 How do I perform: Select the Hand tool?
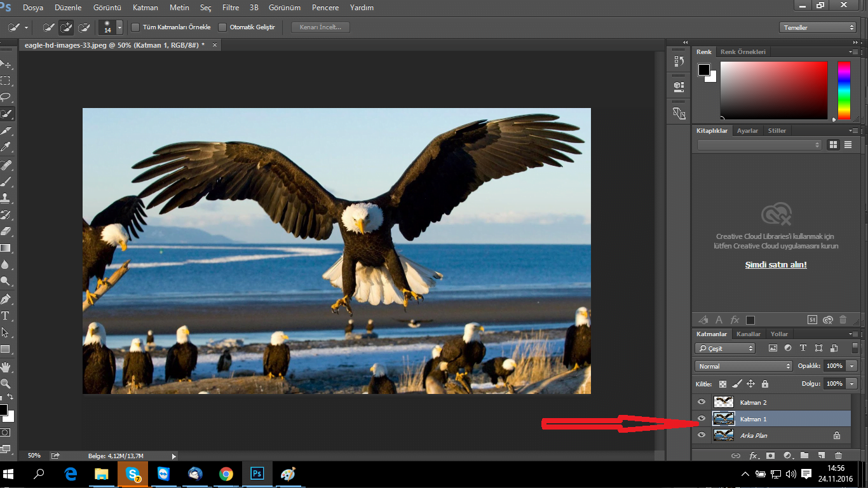point(6,367)
